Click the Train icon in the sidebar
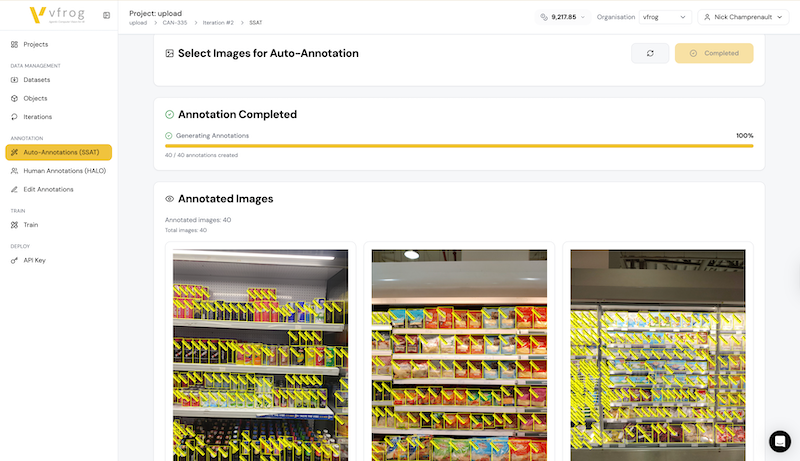800x461 pixels. [14, 224]
